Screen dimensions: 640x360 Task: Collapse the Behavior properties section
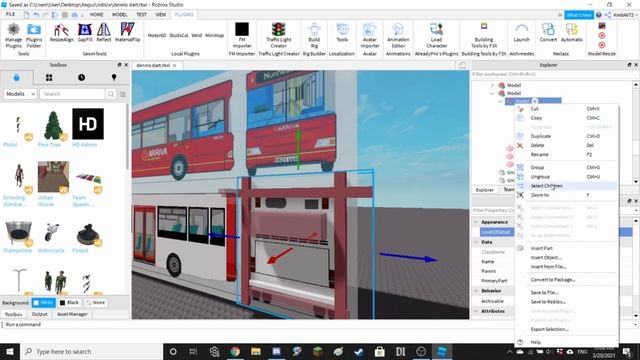pos(476,291)
